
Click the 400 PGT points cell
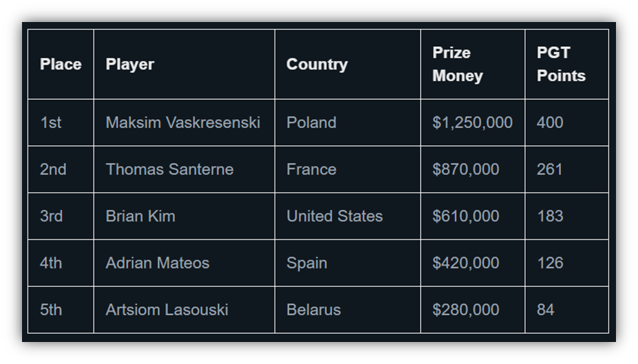pos(567,122)
